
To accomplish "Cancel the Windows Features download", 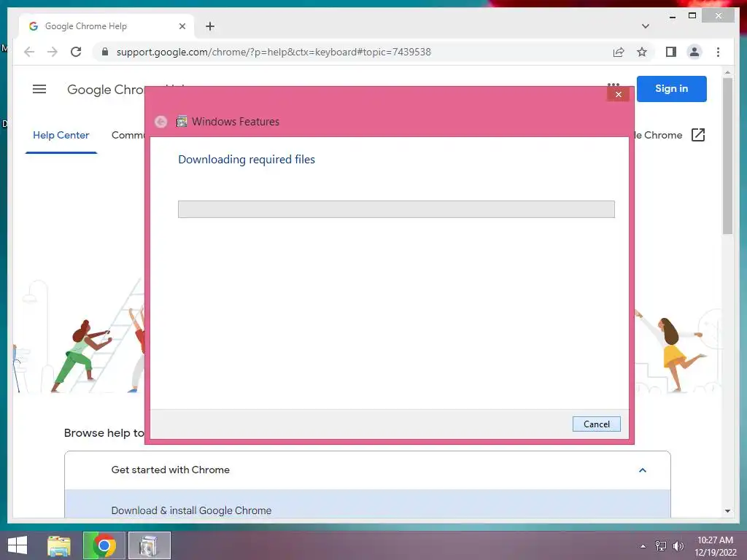I will (596, 424).
